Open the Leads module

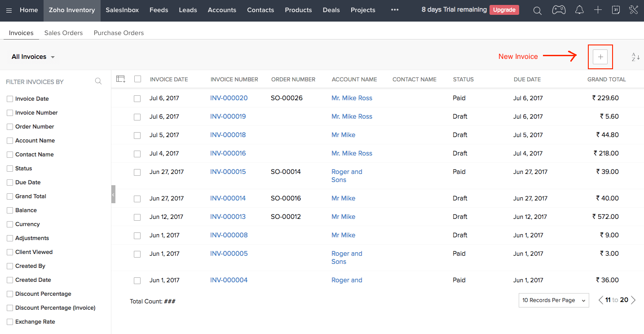coord(188,10)
